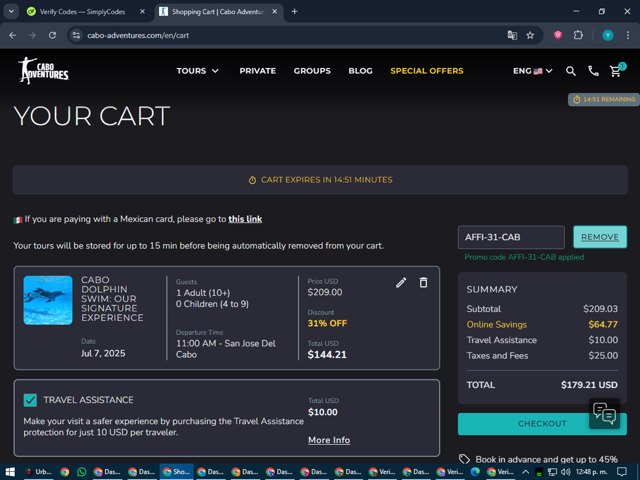The image size is (640, 480).
Task: Click the forward navigation arrow
Action: click(32, 36)
